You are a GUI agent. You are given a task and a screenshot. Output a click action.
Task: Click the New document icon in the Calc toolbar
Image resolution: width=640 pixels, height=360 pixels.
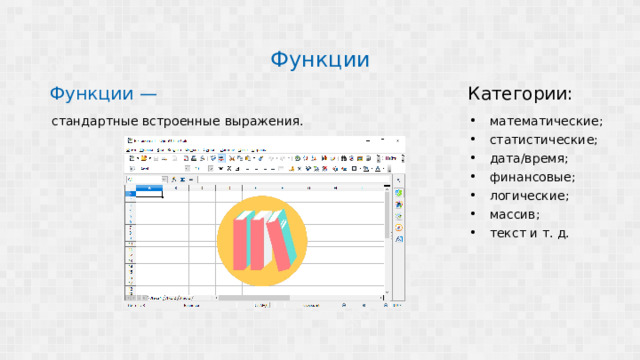pyautogui.click(x=131, y=158)
